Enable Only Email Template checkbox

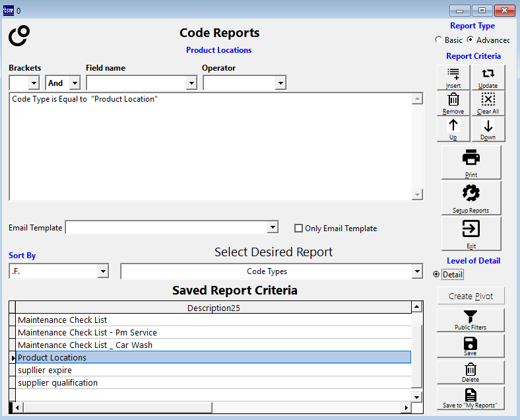click(299, 228)
